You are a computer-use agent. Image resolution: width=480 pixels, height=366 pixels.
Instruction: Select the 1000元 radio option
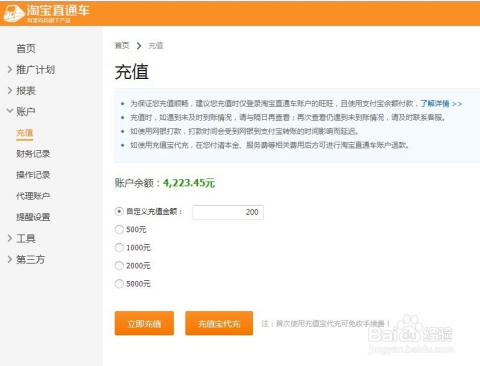[x=119, y=247]
